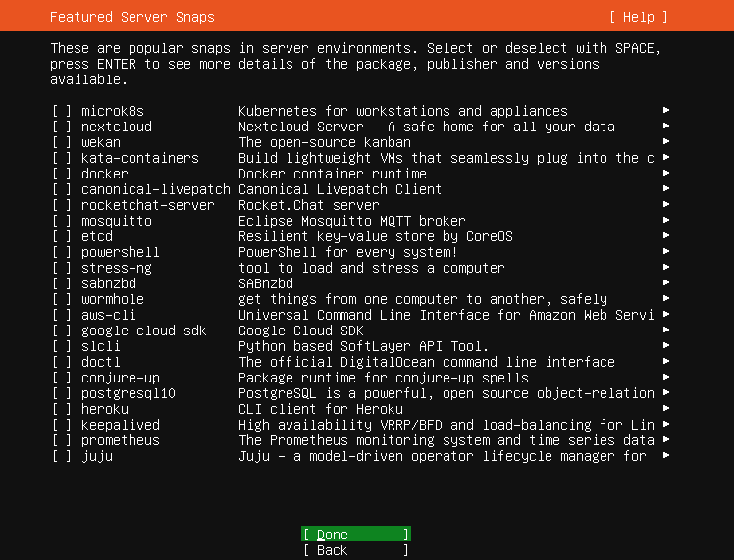Click 'tool to load and stress a computer'

pos(372,268)
